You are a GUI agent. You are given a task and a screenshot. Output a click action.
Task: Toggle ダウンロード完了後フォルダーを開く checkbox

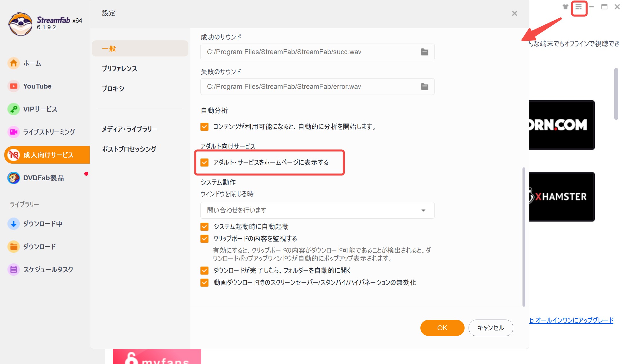click(x=204, y=270)
